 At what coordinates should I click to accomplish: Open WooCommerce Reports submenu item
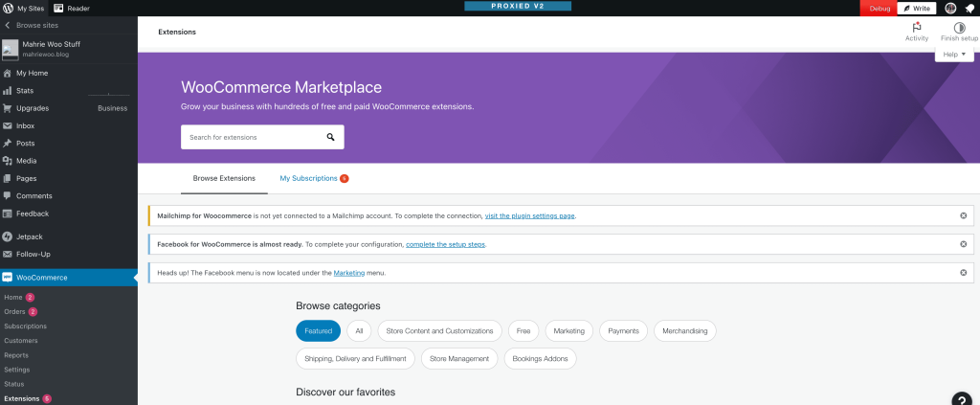[16, 355]
